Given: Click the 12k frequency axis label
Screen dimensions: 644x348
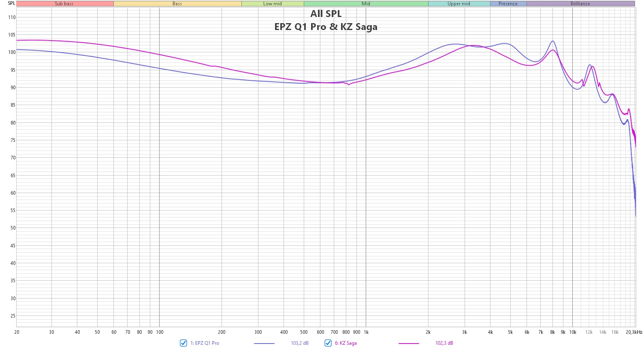Looking at the screenshot, I should [589, 332].
